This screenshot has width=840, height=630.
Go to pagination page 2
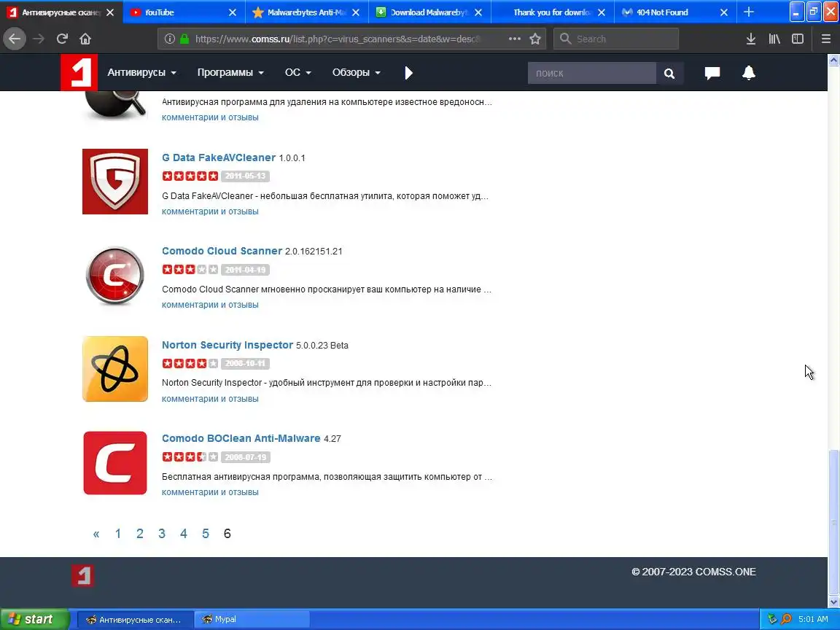pos(140,534)
